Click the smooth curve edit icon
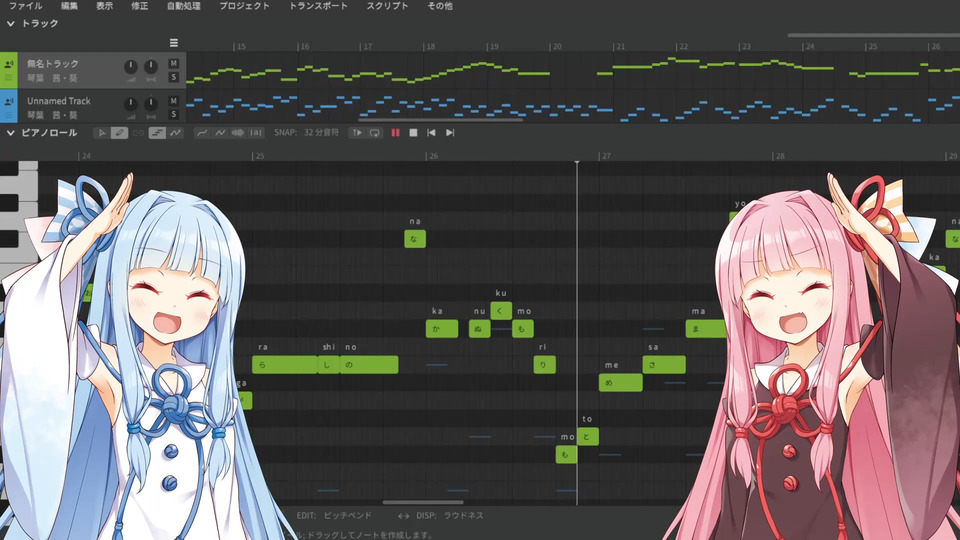This screenshot has height=540, width=960. tap(201, 133)
